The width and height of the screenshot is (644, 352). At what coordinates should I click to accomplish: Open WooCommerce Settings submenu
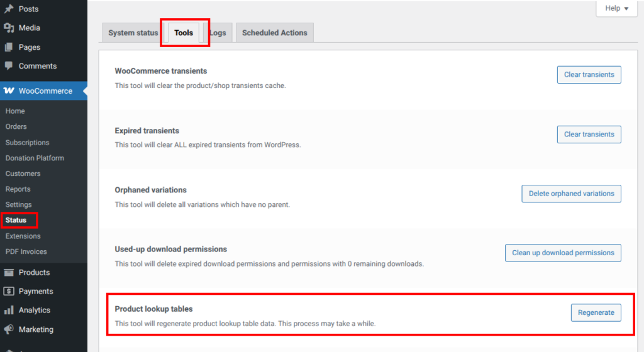click(x=18, y=205)
